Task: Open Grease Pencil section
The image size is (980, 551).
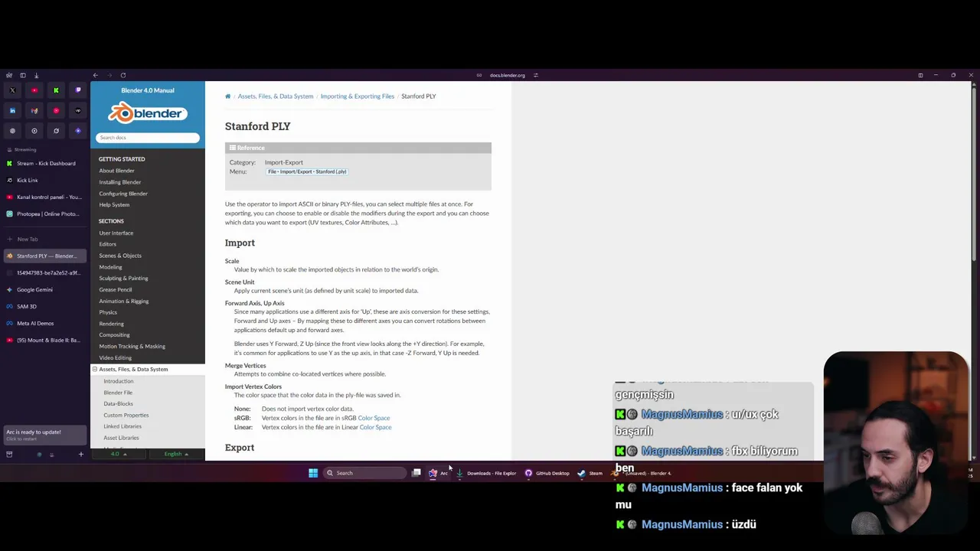Action: [116, 290]
